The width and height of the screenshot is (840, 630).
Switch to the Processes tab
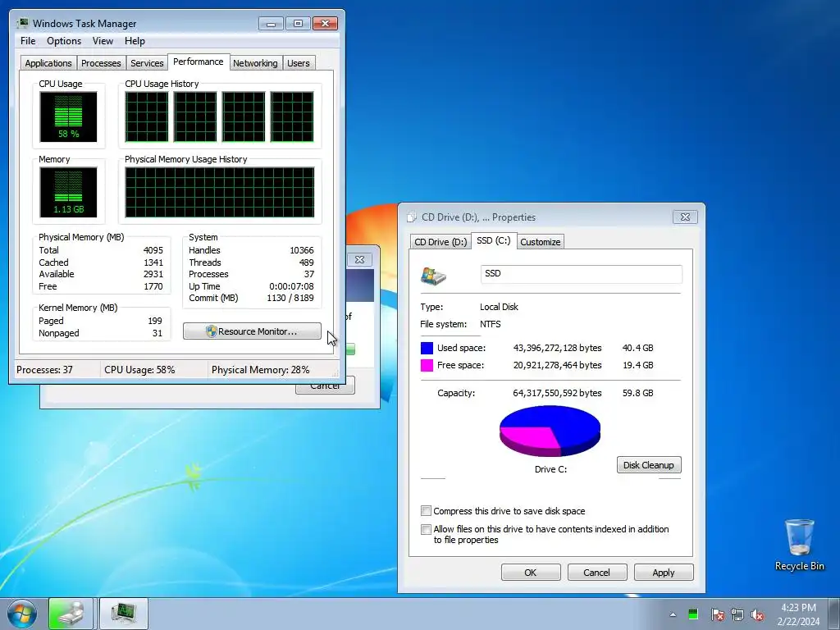pyautogui.click(x=101, y=62)
